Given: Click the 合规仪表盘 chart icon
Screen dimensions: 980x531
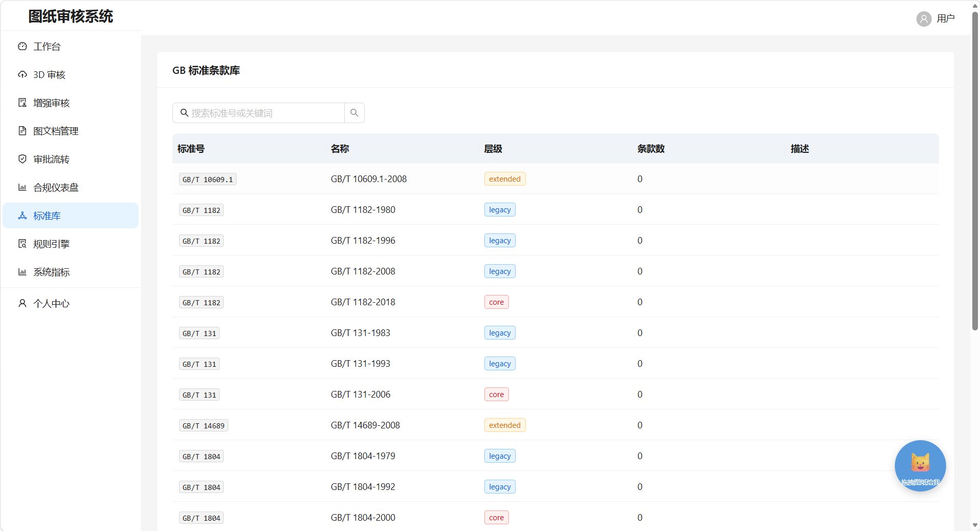Looking at the screenshot, I should [22, 187].
